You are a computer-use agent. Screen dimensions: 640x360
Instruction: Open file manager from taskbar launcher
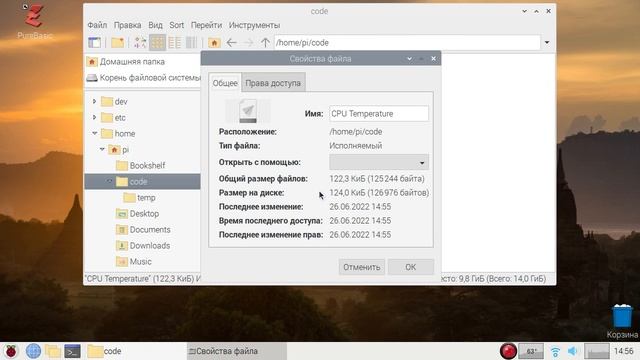53,351
